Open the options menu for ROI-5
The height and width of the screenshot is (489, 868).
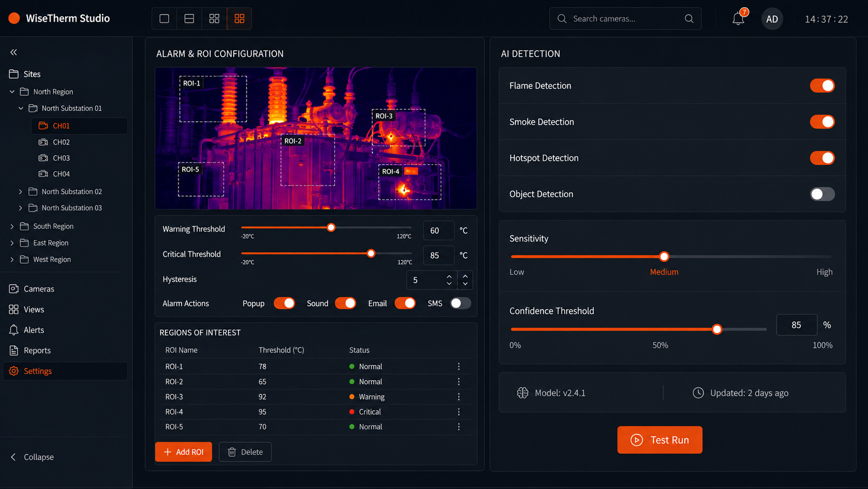458,427
